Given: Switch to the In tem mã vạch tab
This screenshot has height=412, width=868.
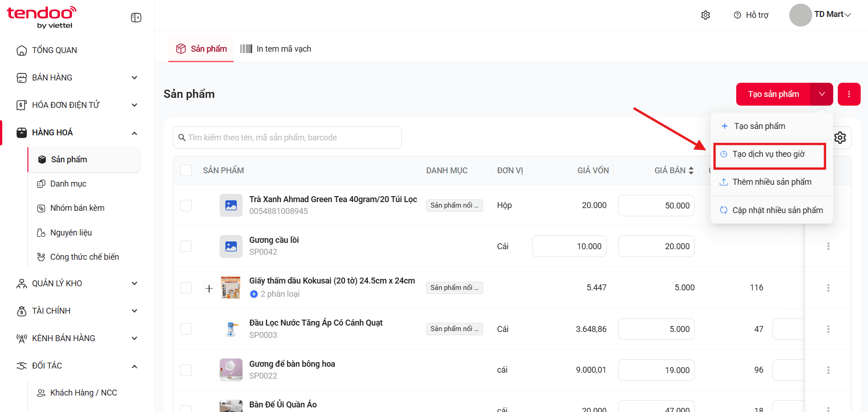Looking at the screenshot, I should coord(276,49).
